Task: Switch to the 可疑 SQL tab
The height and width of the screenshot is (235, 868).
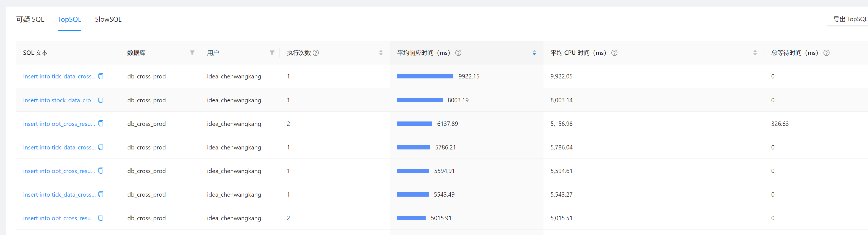Action: coord(30,19)
